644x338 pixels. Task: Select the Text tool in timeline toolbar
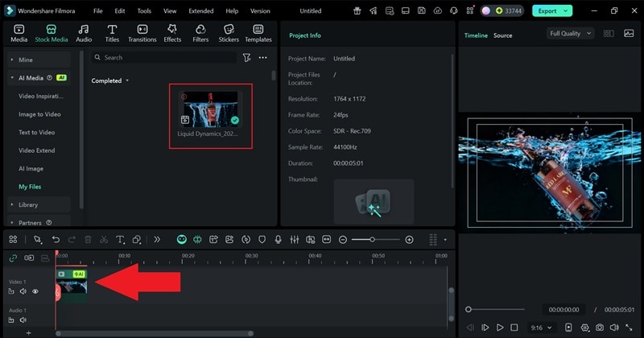coord(120,240)
